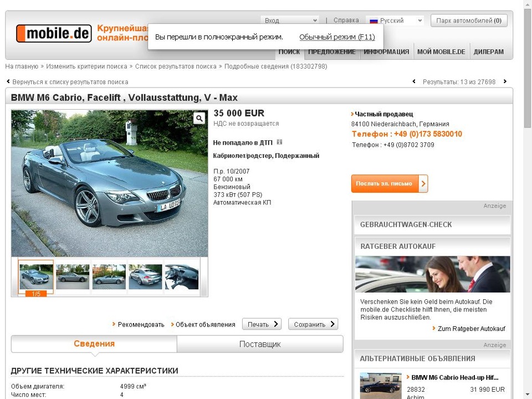Image resolution: width=532 pixels, height=399 pixels.
Task: Click listing title BMW M6 Cabrio Facelift
Action: point(124,98)
